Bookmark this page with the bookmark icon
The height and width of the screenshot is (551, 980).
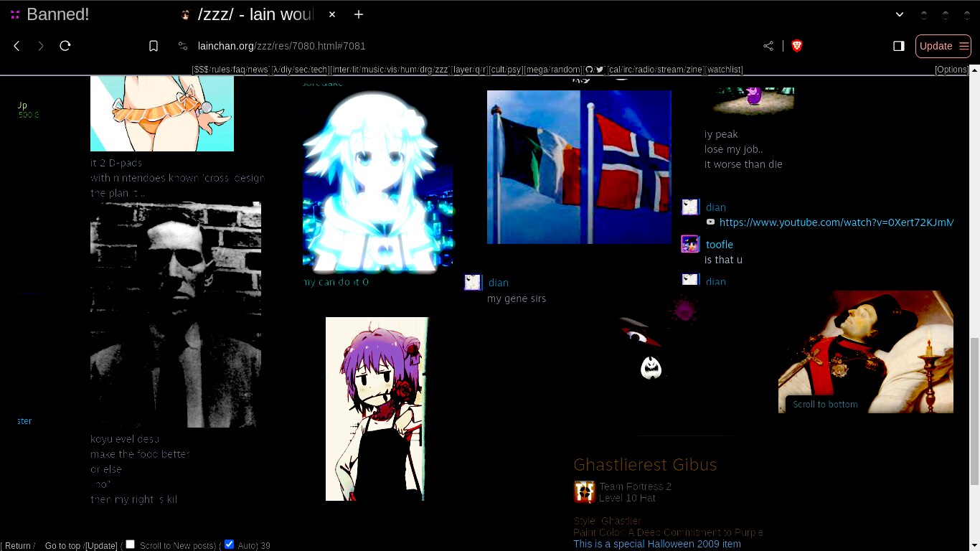tap(154, 46)
